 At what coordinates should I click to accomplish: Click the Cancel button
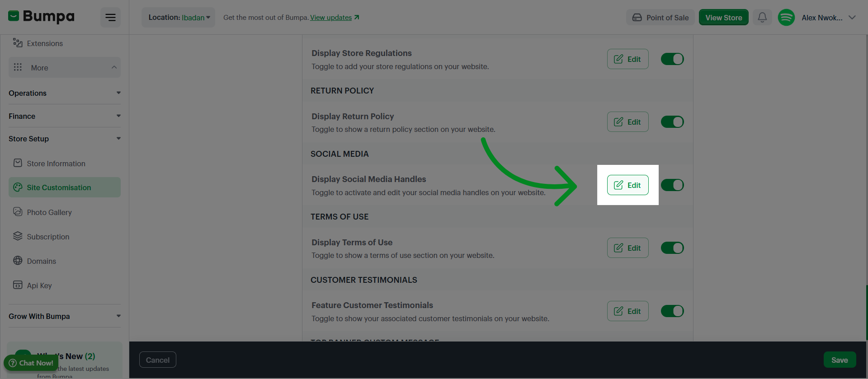(x=158, y=360)
